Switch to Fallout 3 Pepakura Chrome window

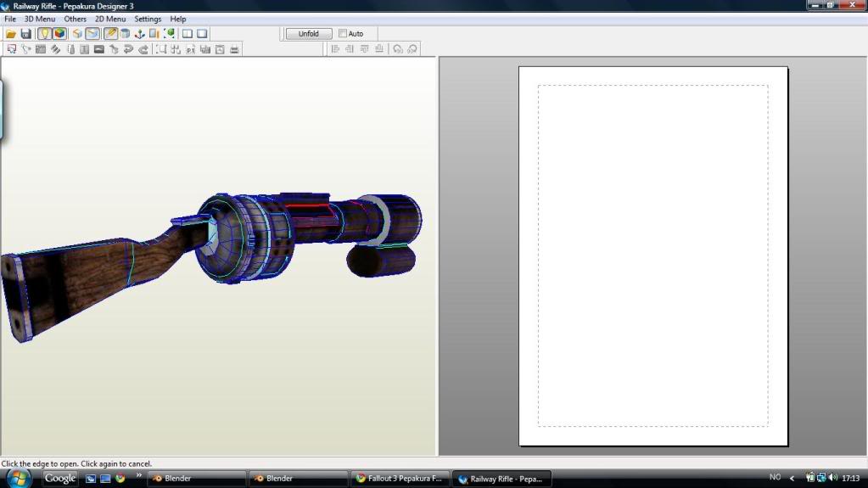400,478
